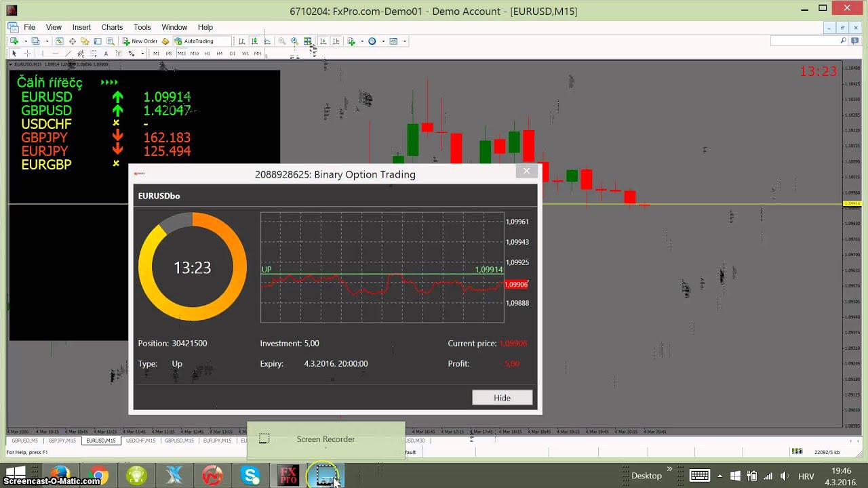Expand the arrows objects dropdown

(x=142, y=54)
